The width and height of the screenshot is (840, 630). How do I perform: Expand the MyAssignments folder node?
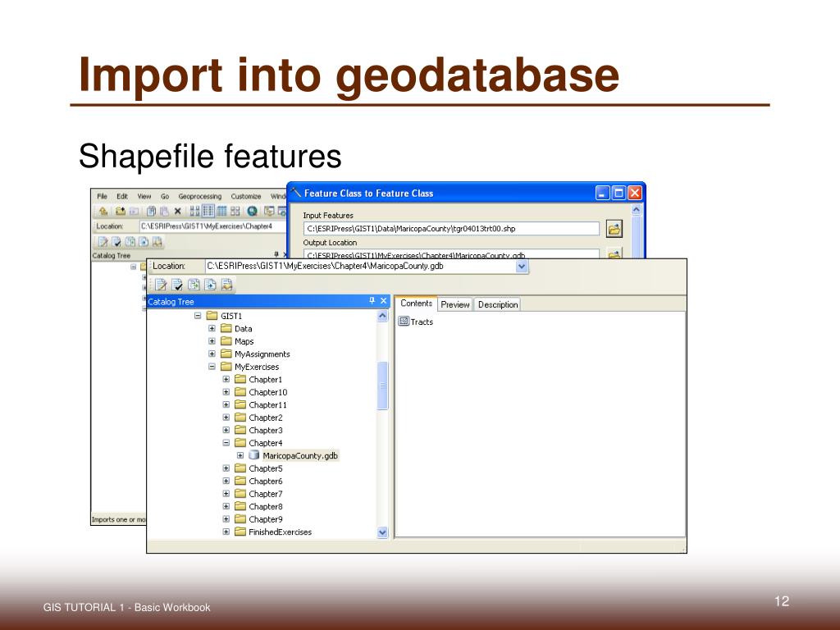(x=212, y=354)
